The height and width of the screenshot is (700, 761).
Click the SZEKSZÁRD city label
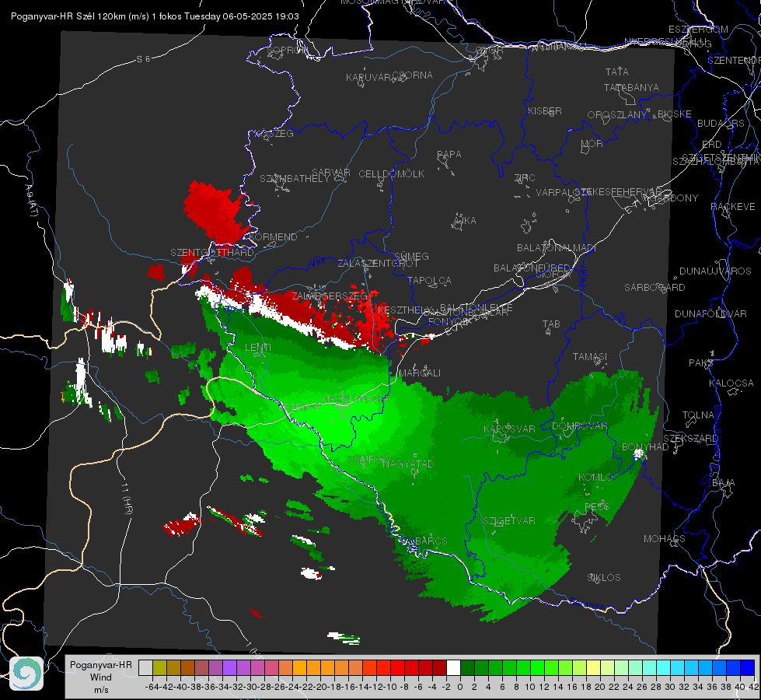pos(690,438)
